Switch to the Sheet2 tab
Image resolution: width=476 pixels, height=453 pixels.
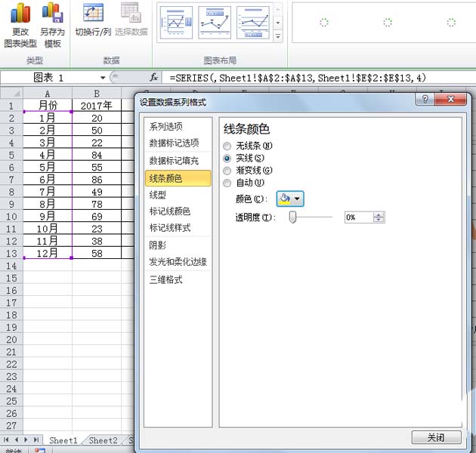pyautogui.click(x=103, y=440)
